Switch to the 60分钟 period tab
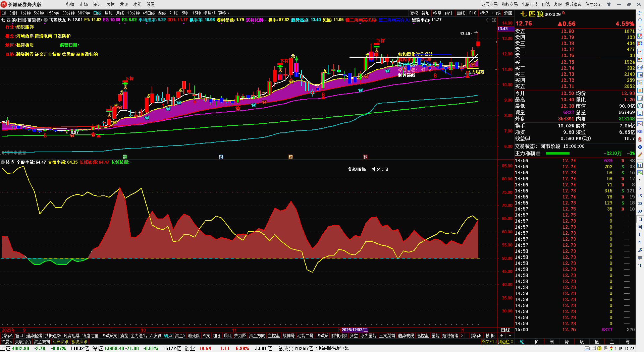Viewport: 644px width, 352px height. [x=84, y=13]
